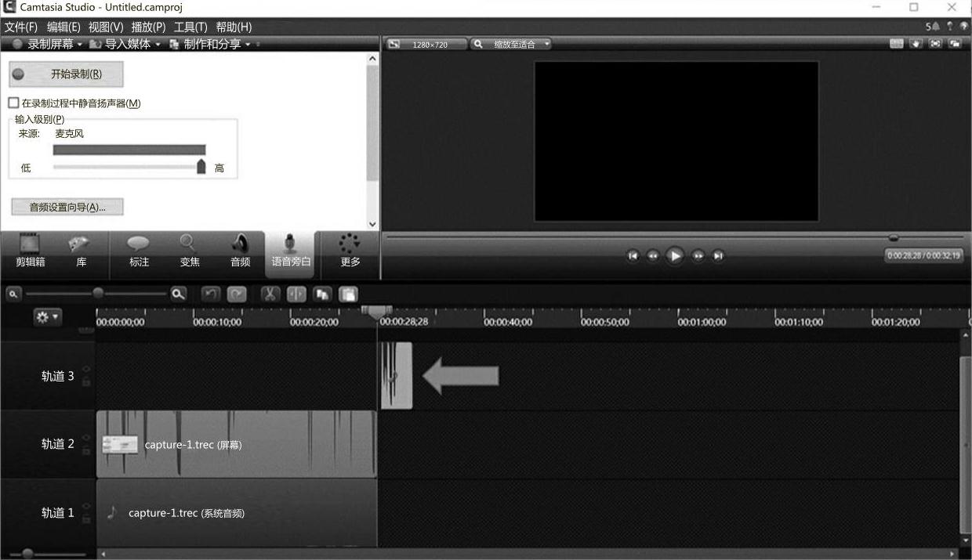The width and height of the screenshot is (972, 560).
Task: Open the 视图(V) menu
Action: pos(106,27)
